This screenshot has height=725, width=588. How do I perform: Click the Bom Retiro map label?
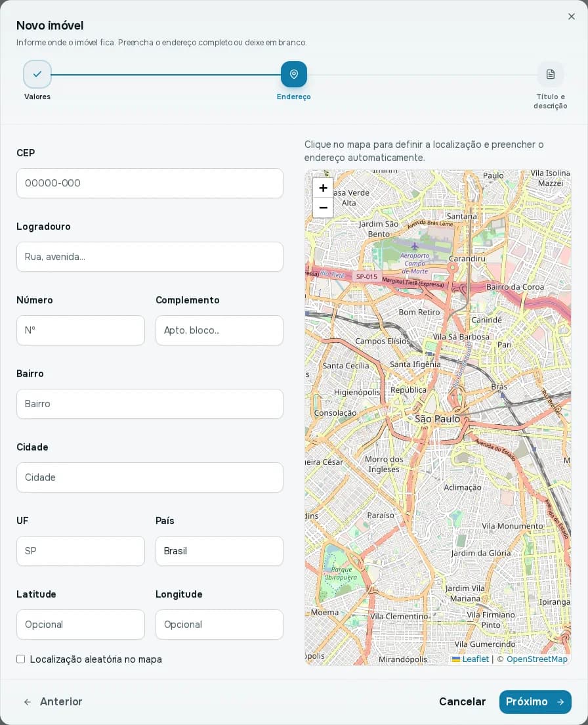coord(419,312)
